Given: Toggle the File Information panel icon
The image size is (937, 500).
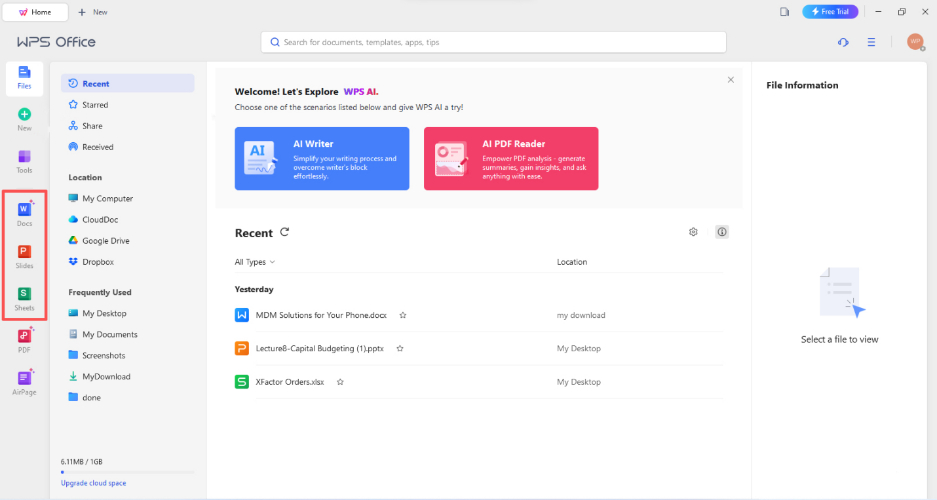Looking at the screenshot, I should coord(722,232).
